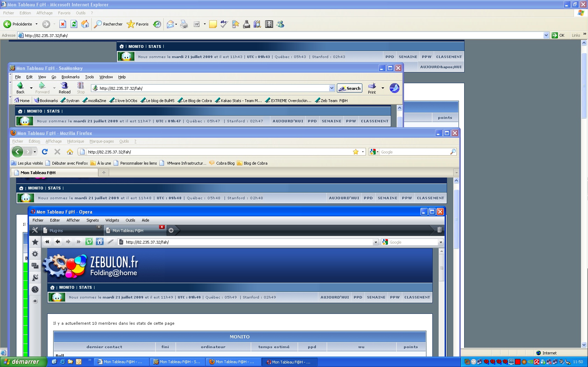Toggle Firefox bookmark star in address bar
This screenshot has width=588, height=367.
coord(356,152)
